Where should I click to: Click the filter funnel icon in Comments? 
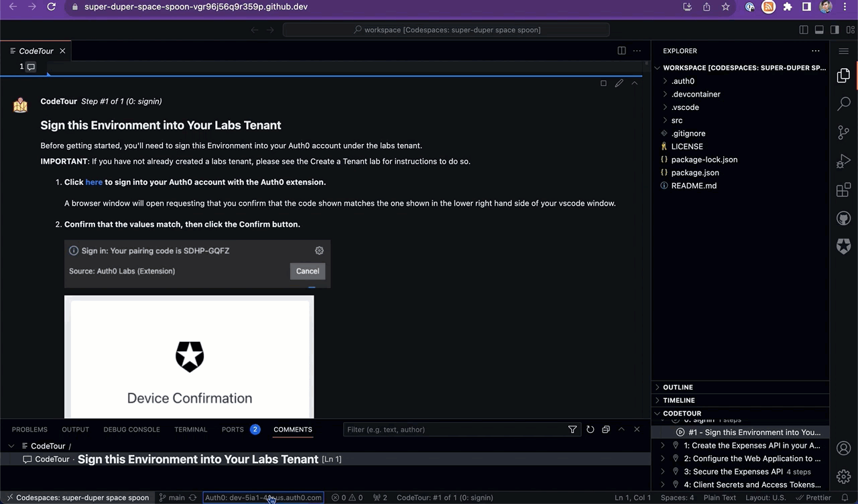(572, 430)
